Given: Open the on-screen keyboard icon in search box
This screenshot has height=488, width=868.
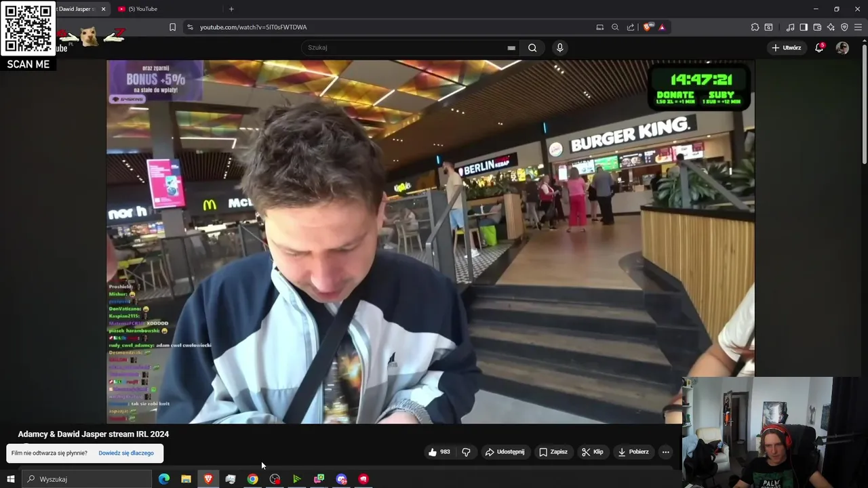Looking at the screenshot, I should [x=511, y=47].
